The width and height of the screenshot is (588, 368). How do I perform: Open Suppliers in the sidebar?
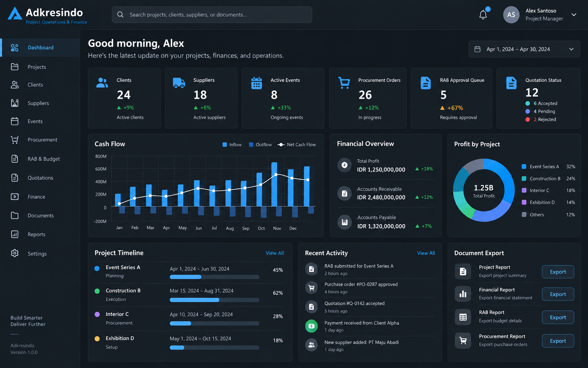pos(40,103)
